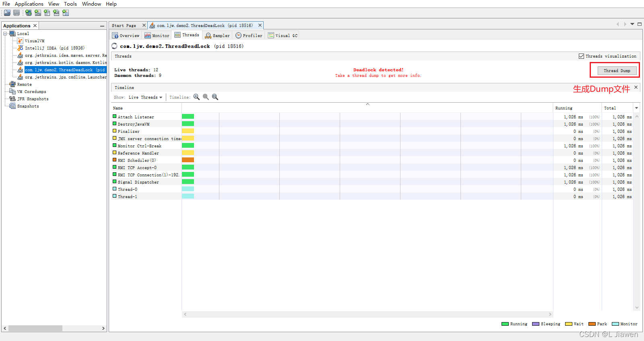Click the IntelliJ IDEA icon in tree
This screenshot has height=341, width=644.
point(20,48)
